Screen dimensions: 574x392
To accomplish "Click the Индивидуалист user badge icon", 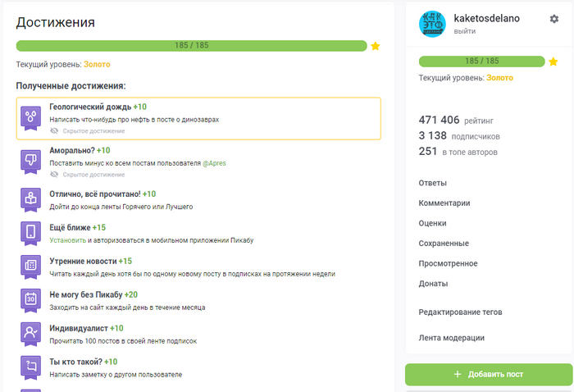I will [x=30, y=334].
